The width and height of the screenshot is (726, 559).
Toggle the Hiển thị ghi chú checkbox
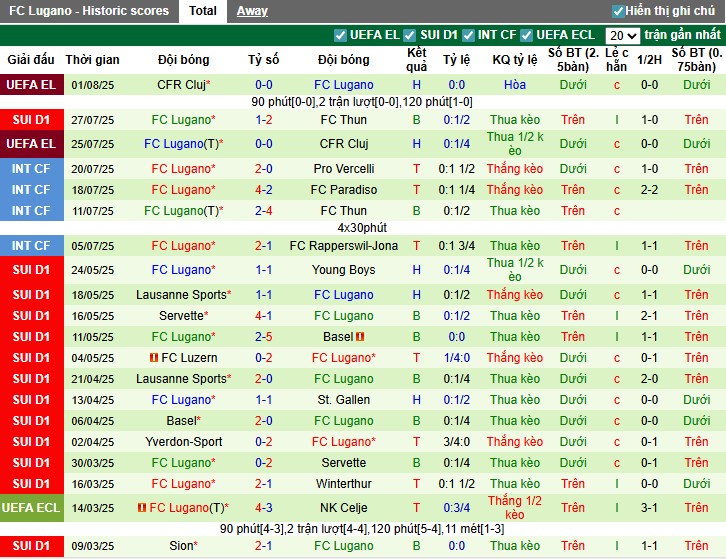point(618,11)
